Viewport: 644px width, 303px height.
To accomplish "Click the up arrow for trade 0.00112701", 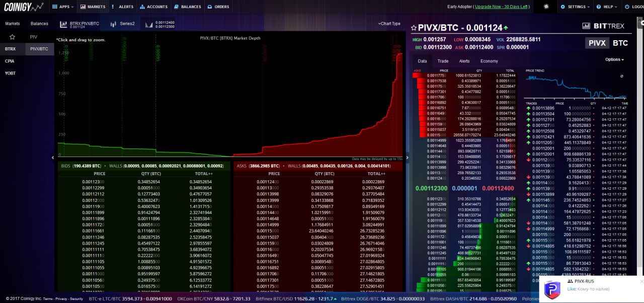I will tap(528, 119).
